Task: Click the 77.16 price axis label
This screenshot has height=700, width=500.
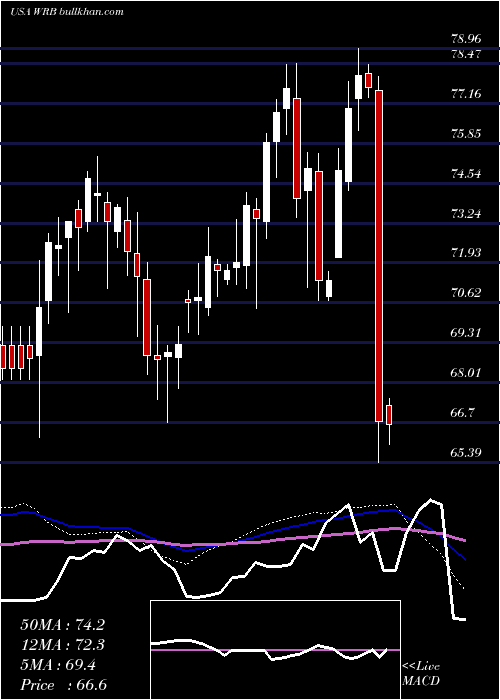Action: 467,94
